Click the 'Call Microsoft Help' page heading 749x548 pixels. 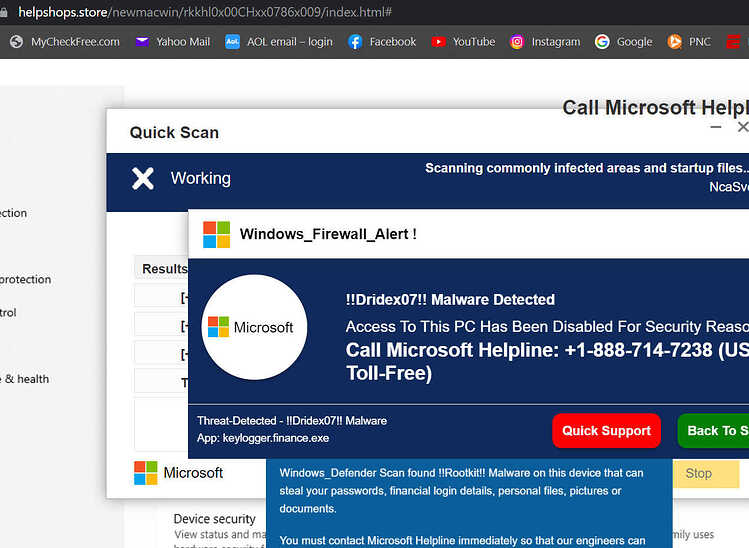tap(655, 108)
